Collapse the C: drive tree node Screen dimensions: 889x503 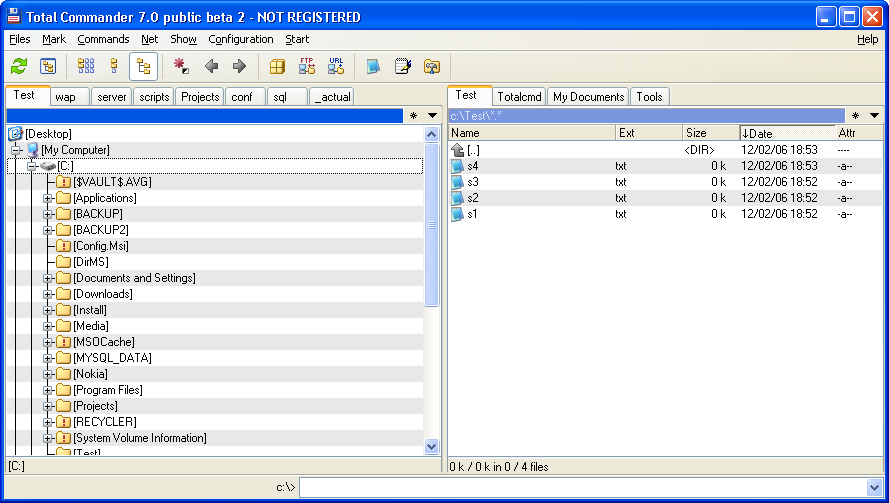coord(32,166)
